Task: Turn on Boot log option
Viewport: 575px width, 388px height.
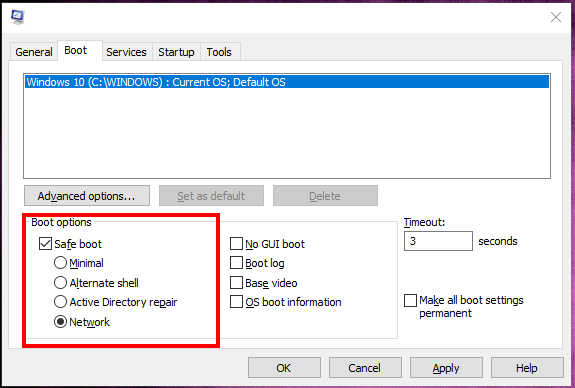Action: coord(236,263)
